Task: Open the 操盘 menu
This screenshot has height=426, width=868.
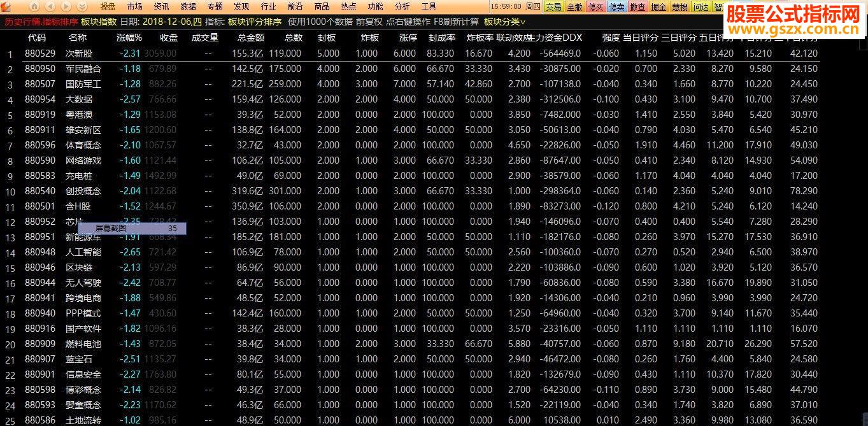Action: (108, 6)
